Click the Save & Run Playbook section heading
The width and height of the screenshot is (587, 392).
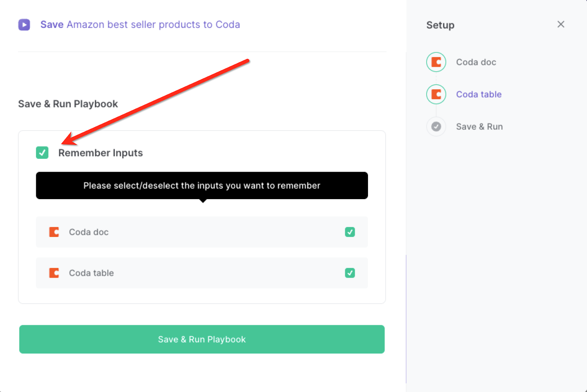[68, 104]
